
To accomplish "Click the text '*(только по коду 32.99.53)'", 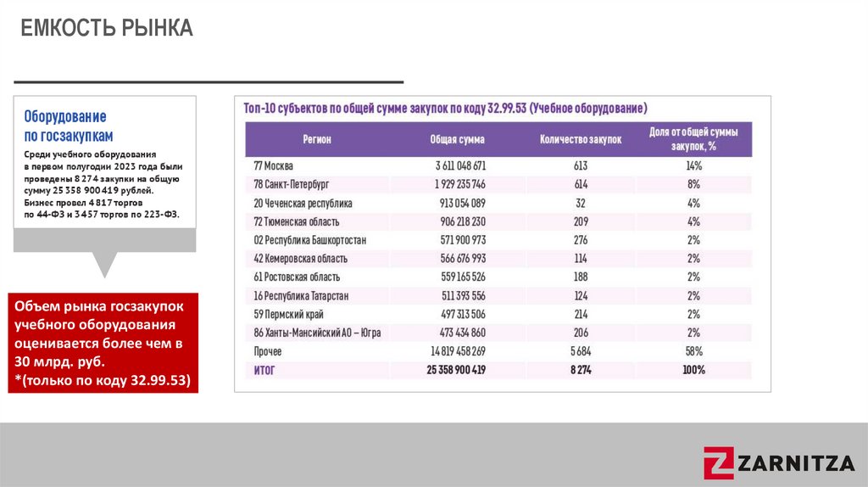I will tap(103, 381).
